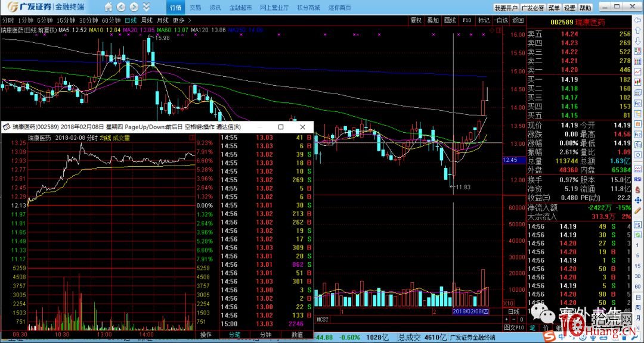The image size is (644, 343).
Task: Open the 图文F10 button
Action: (514, 327)
